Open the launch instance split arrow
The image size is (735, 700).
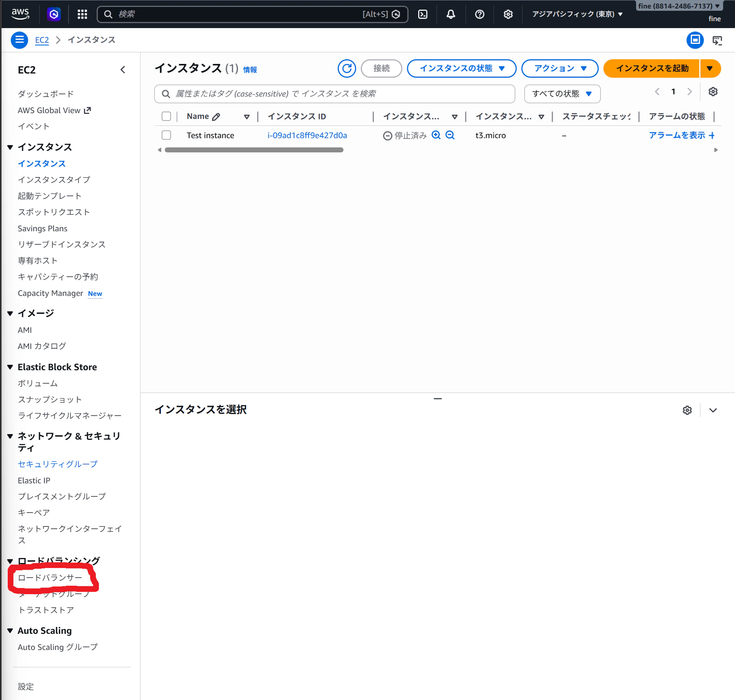[x=710, y=68]
